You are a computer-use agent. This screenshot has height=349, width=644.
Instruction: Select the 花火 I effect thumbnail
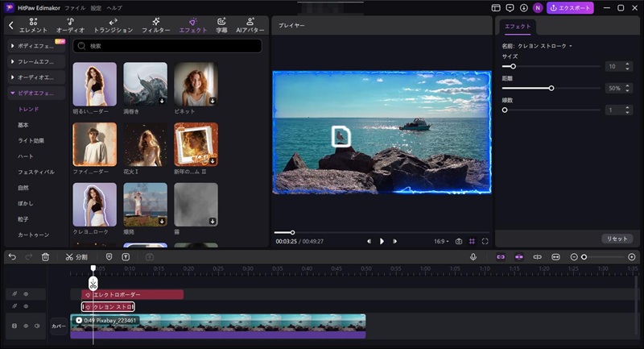pos(146,144)
